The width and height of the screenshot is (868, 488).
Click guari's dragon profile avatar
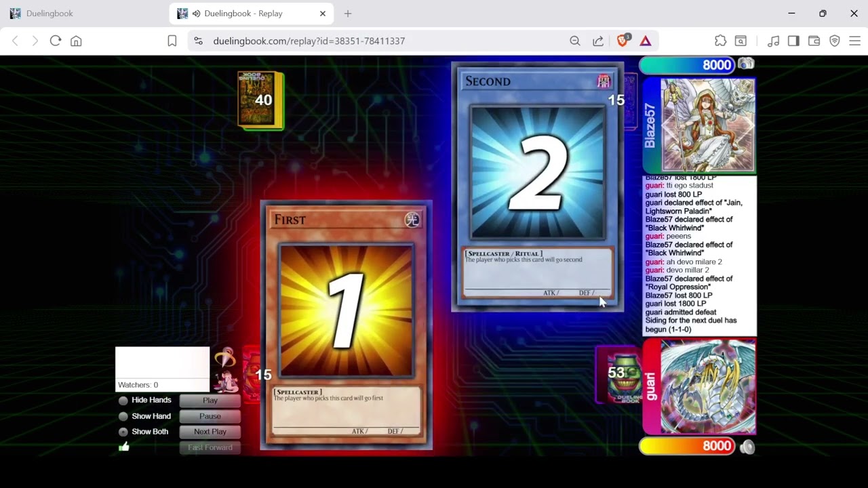tap(708, 387)
